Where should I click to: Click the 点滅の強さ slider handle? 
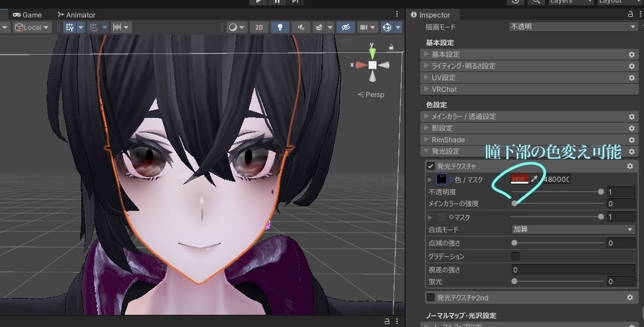[x=514, y=243]
